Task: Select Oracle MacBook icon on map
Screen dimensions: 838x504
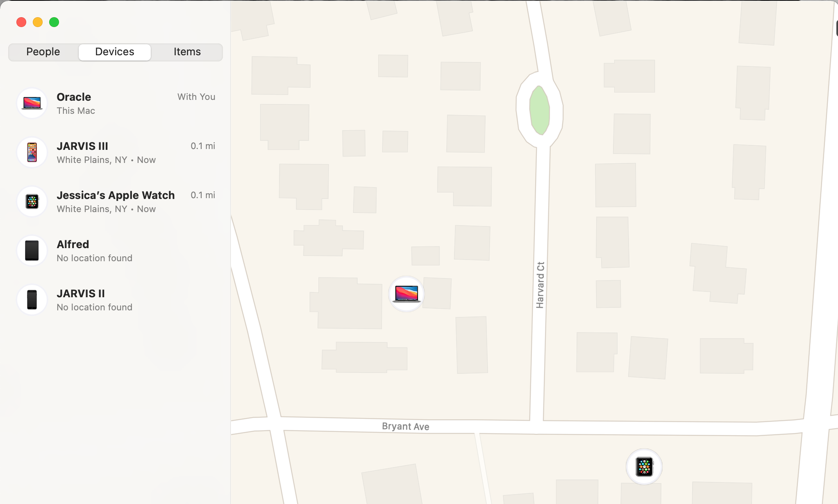Action: tap(406, 293)
